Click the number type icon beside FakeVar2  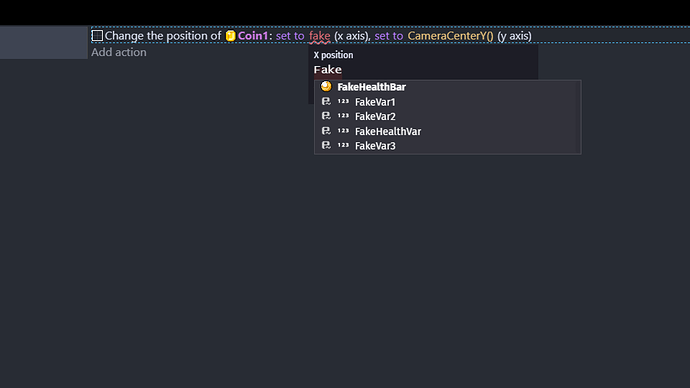click(x=343, y=116)
